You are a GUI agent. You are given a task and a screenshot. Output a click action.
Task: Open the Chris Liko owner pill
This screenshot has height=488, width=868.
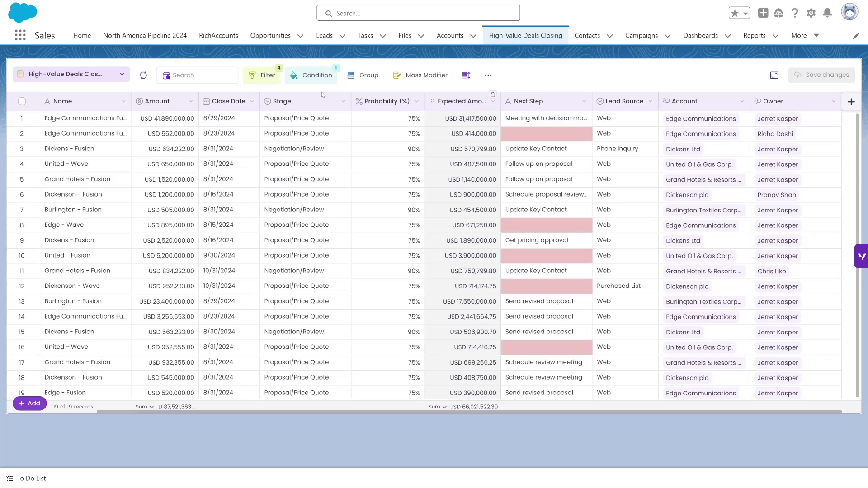tap(771, 271)
